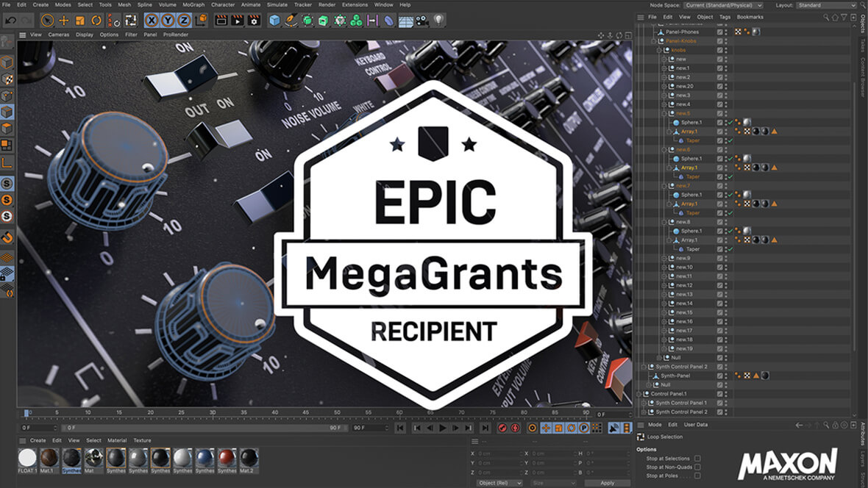Click the Coordinate System cube icon
The height and width of the screenshot is (488, 868).
tap(201, 21)
